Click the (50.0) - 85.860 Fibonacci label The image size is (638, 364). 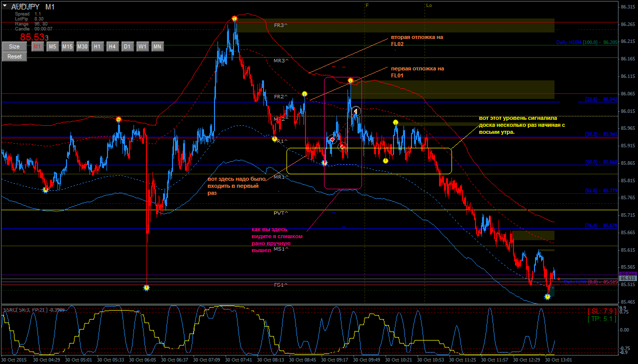[600, 162]
